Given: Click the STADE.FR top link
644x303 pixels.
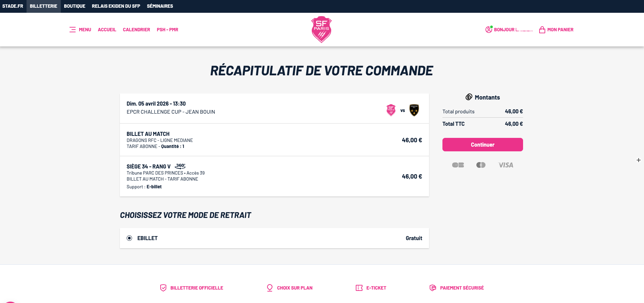Looking at the screenshot, I should pos(13,6).
